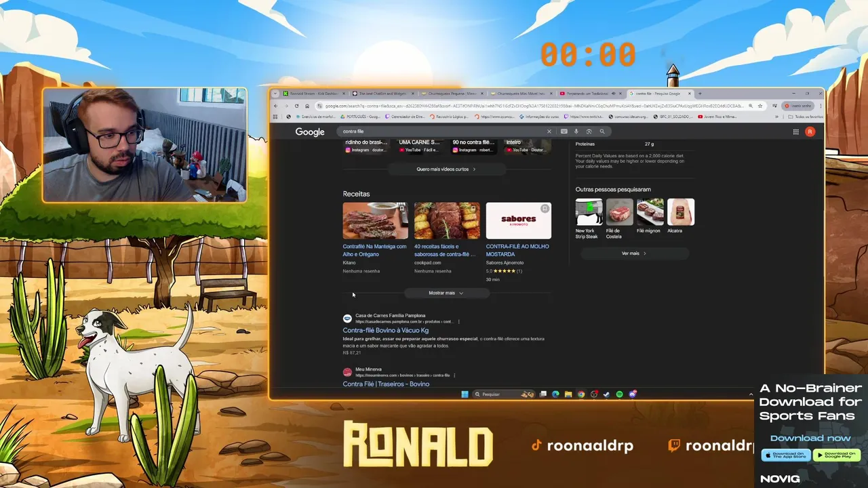Click "Download on the App Store" badge in ad
868x488 pixels.
785,455
